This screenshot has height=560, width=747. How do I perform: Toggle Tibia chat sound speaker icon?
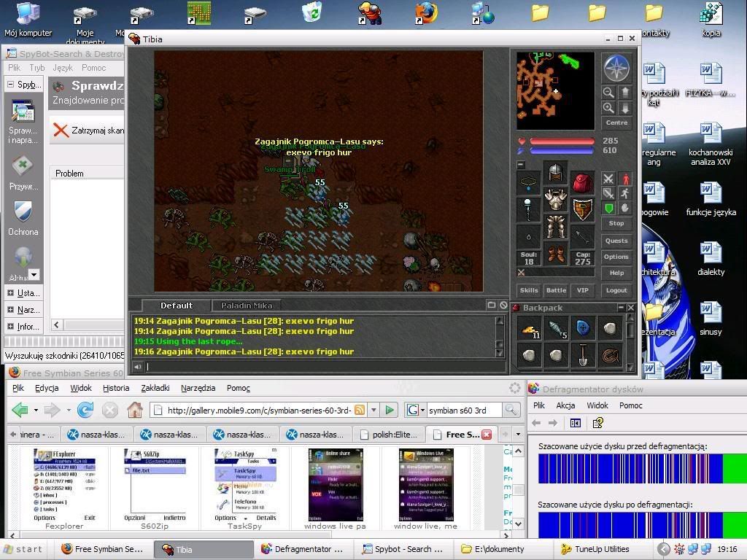point(138,367)
